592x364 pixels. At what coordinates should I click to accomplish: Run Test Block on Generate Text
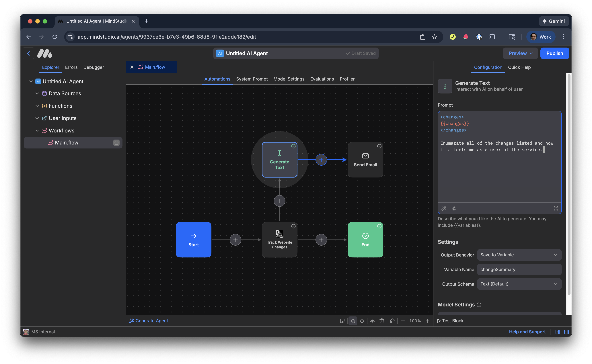450,321
